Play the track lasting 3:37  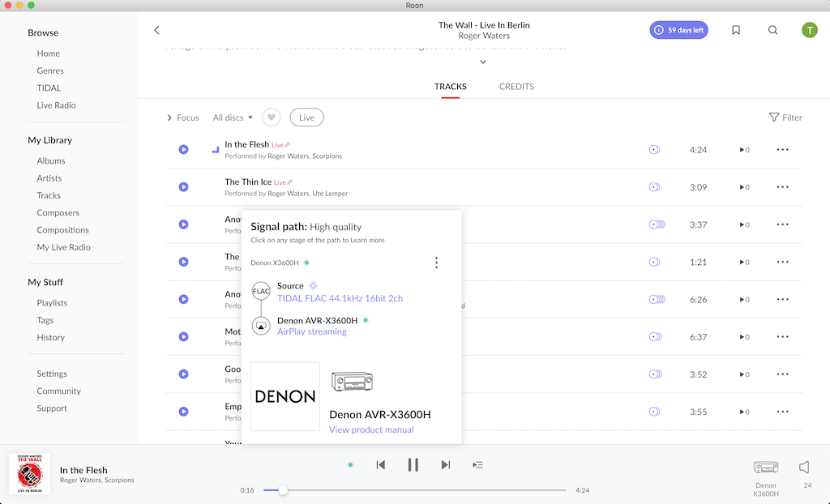coord(184,224)
